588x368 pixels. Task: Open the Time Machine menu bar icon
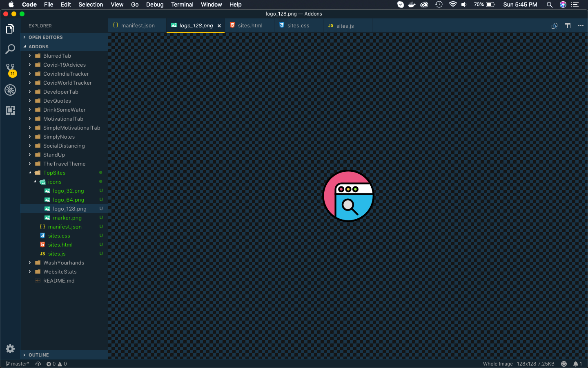pos(439,4)
